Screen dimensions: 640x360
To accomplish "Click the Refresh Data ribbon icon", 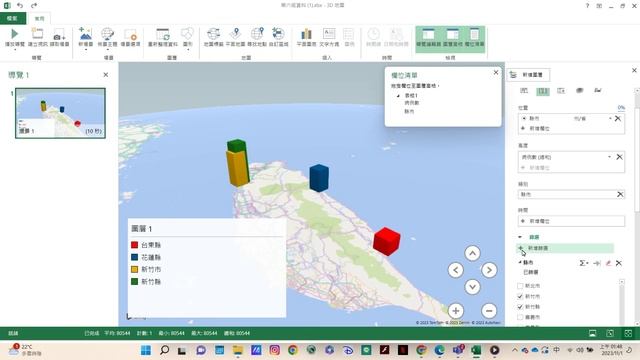I will (x=163, y=34).
